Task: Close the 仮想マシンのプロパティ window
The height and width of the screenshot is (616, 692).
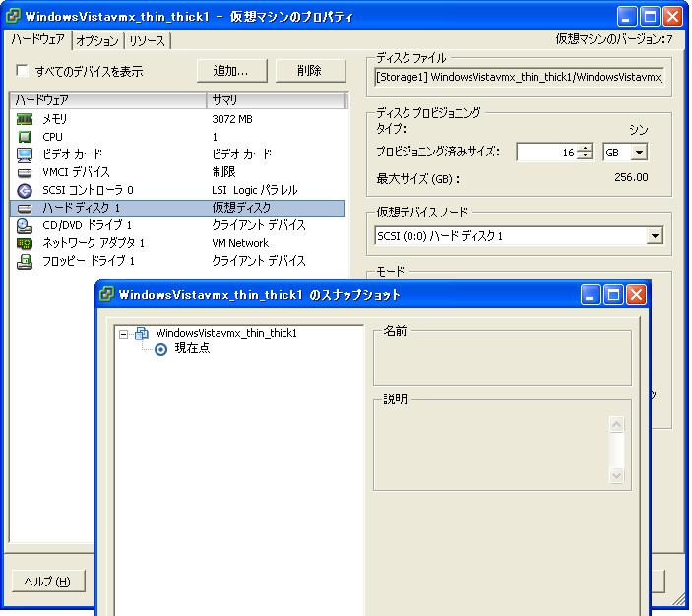Action: tap(673, 17)
